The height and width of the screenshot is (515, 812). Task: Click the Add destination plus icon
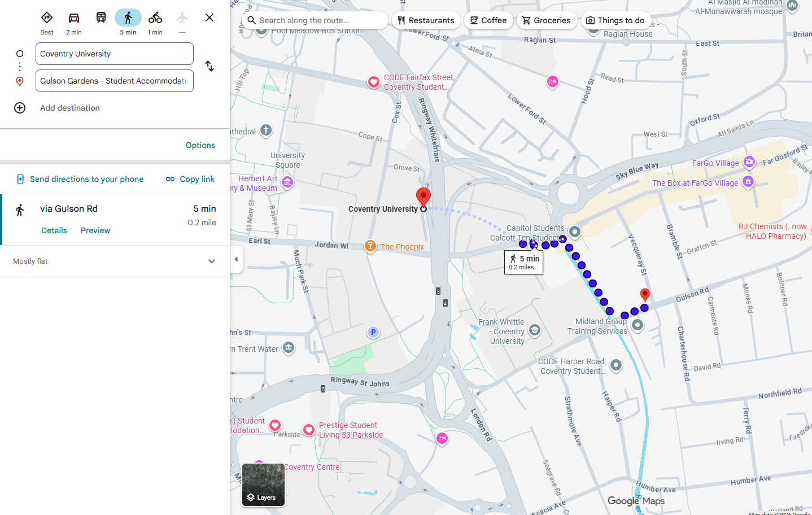20,108
